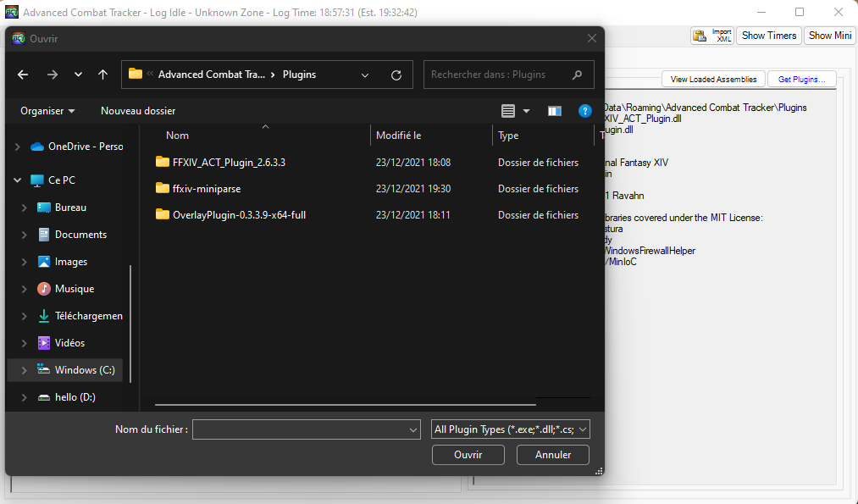Expand the Images tree node
The image size is (858, 504).
(x=24, y=262)
